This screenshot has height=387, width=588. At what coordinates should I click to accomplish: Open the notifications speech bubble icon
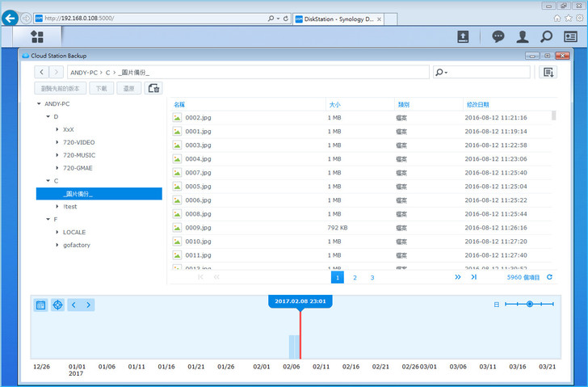pos(498,36)
